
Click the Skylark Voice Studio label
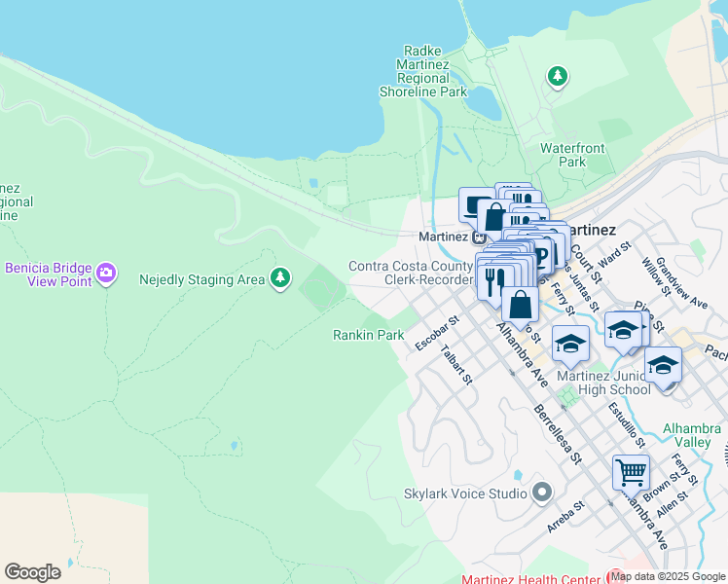coord(465,493)
